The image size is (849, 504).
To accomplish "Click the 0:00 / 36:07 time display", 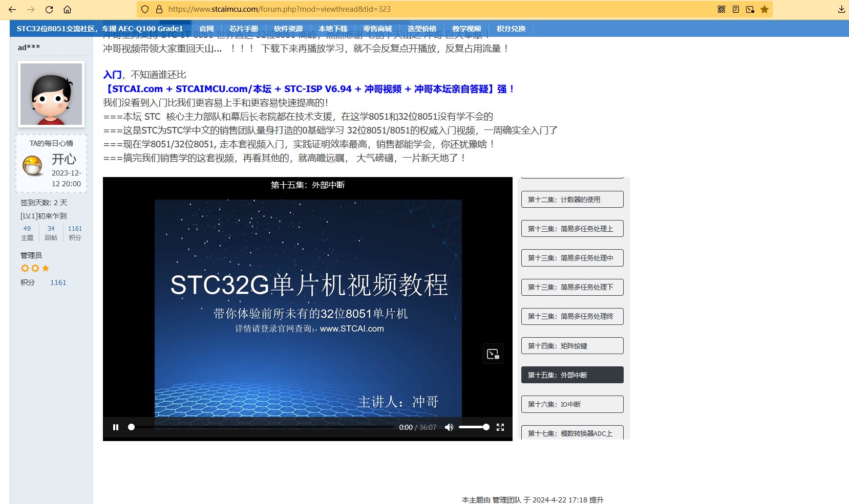I will coord(418,427).
